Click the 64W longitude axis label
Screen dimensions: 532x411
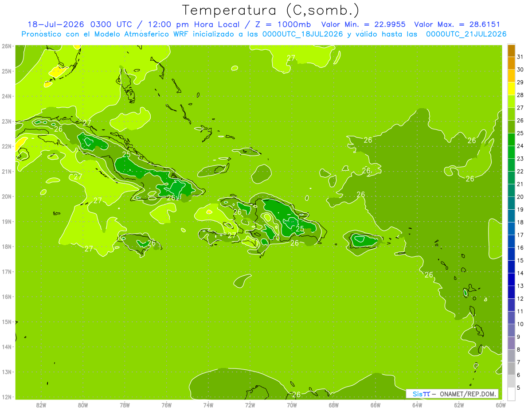(417, 405)
